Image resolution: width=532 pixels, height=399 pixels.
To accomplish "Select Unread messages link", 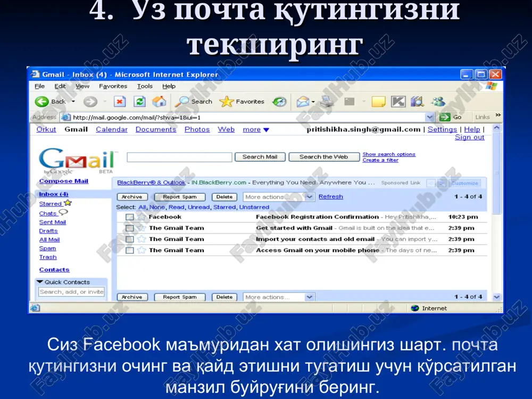I will 198,207.
